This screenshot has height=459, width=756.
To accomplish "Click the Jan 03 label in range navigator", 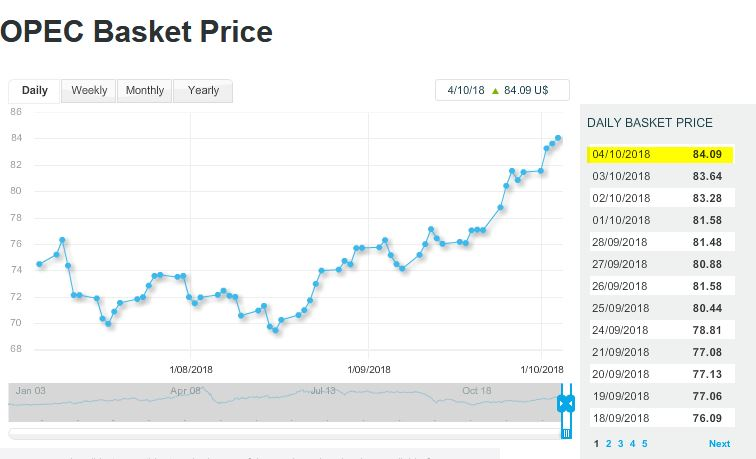I will pos(31,391).
